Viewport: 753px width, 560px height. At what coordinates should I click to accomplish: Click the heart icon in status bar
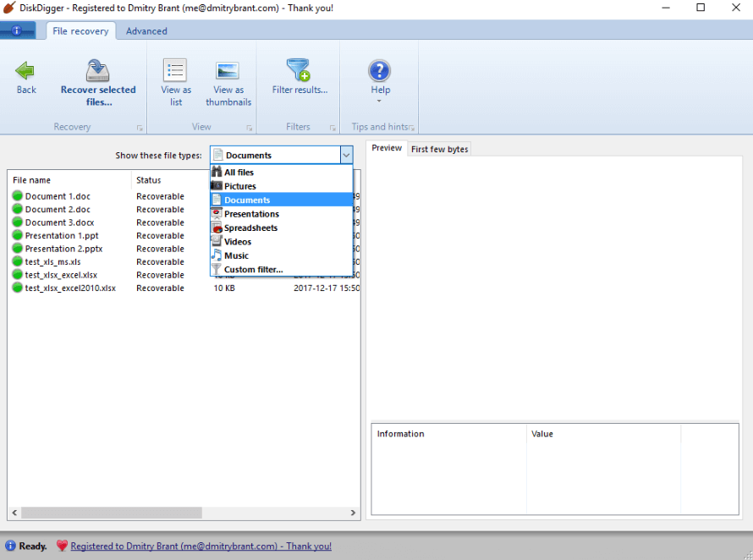click(62, 546)
